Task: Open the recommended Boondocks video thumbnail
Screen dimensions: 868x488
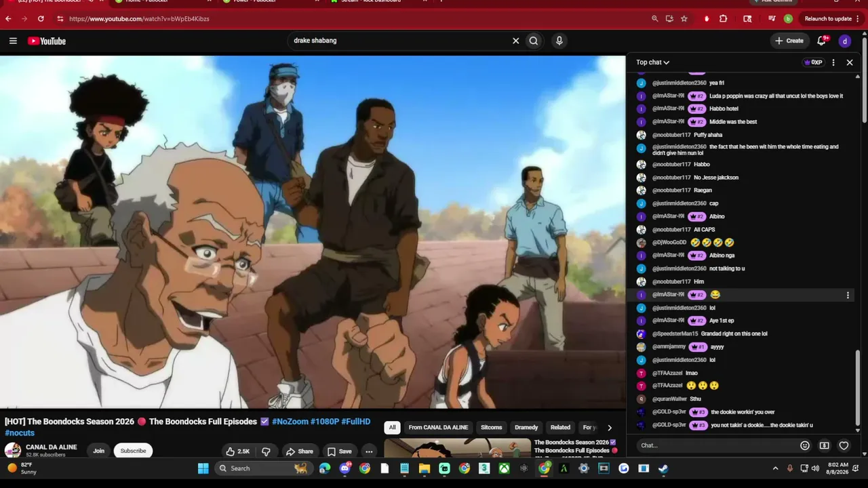Action: [x=458, y=448]
